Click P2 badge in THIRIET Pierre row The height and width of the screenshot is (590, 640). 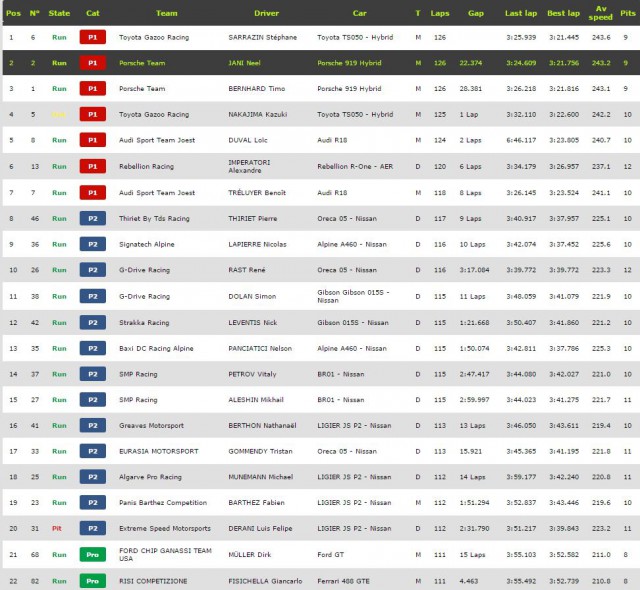click(x=93, y=218)
